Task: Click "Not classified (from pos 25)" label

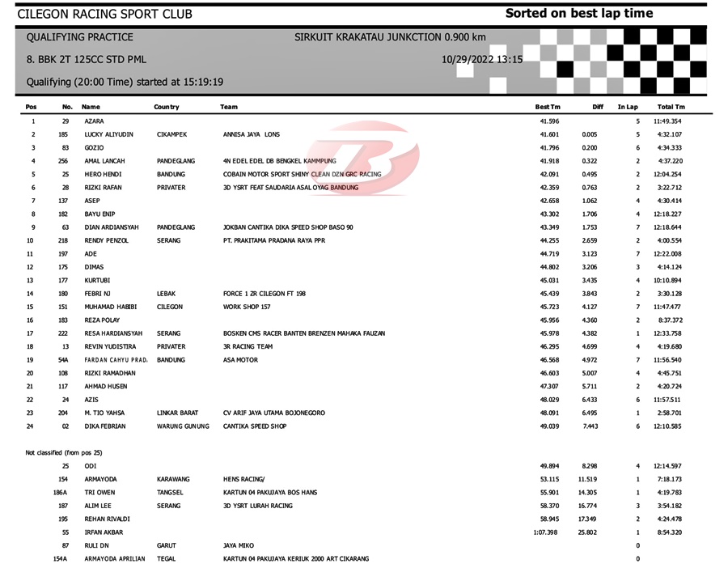Action: pos(64,452)
